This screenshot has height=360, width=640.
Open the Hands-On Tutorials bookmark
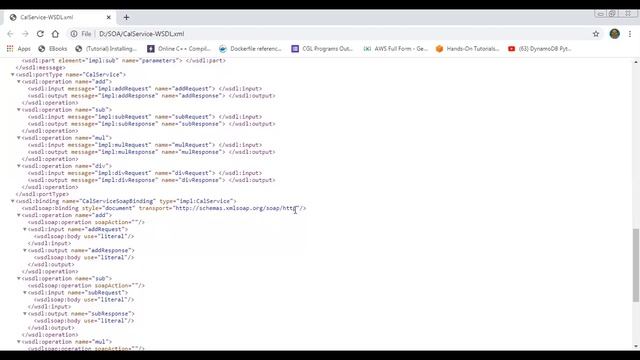[467, 49]
